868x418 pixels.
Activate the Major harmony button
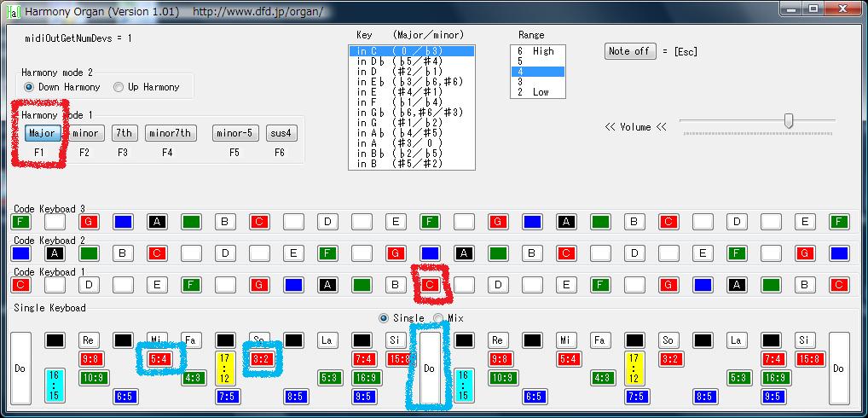click(42, 133)
